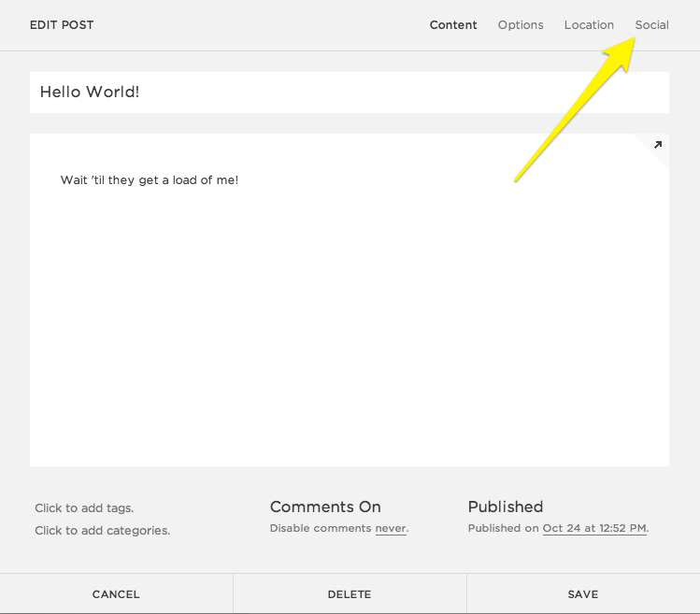Edit publish date Oct 24 at 12:52 PM
Screen dimensions: 700x614
coord(594,528)
